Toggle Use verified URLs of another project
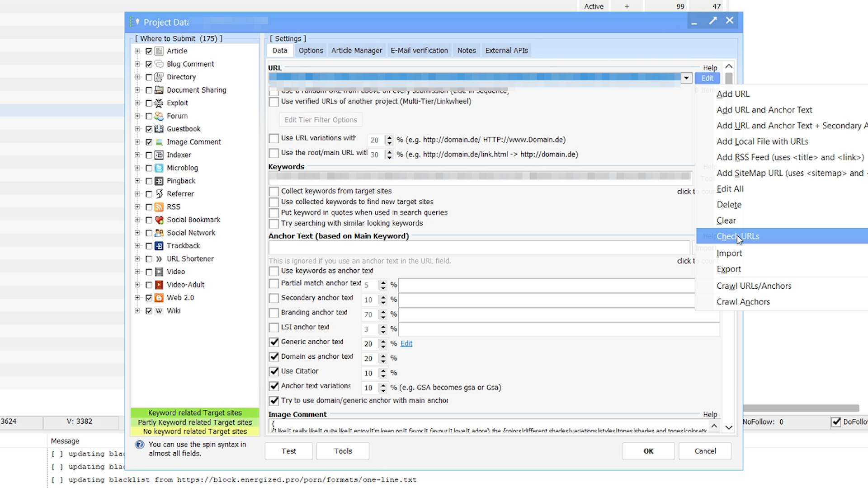 tap(274, 102)
